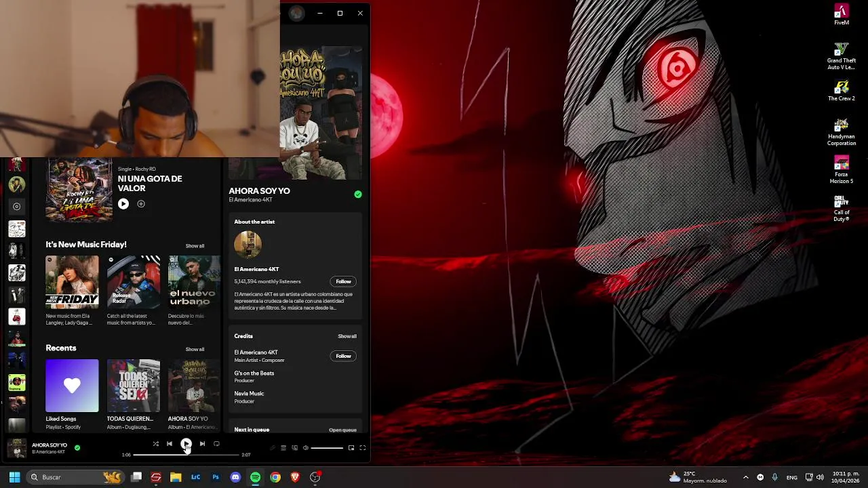
Task: Open the Release Radar playlist cover
Action: tap(134, 282)
